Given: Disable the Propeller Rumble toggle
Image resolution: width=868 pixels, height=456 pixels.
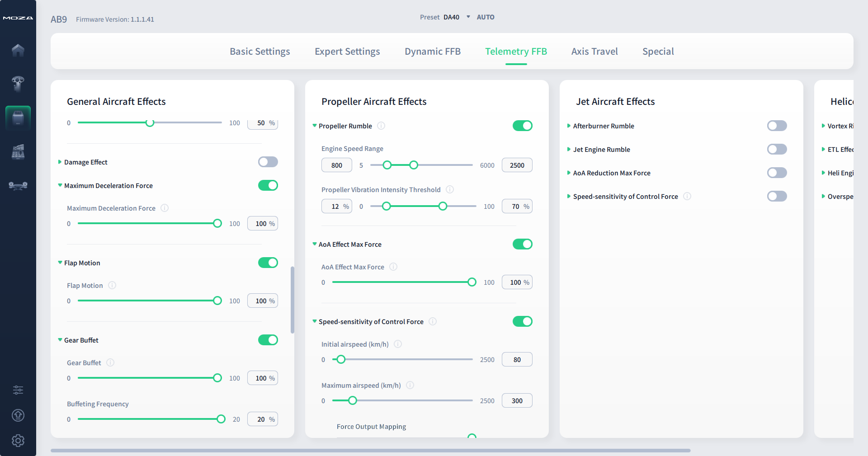Looking at the screenshot, I should [x=523, y=126].
